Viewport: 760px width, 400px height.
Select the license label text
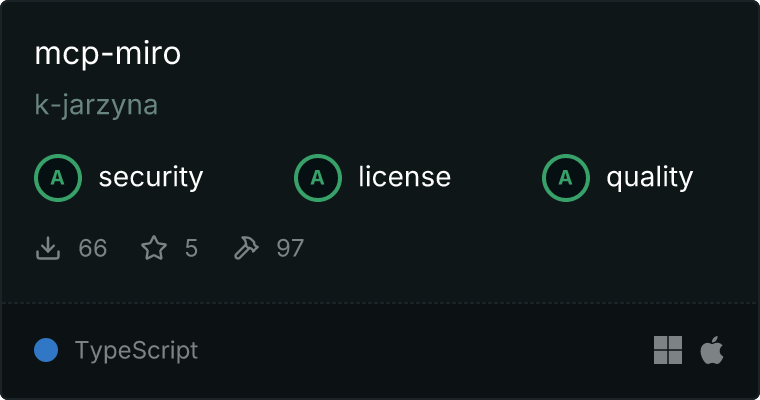tap(405, 176)
